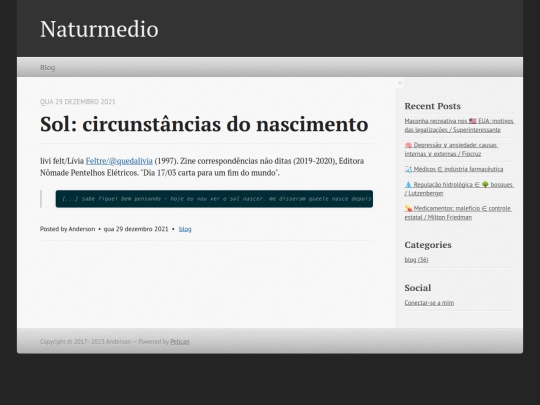Click the 'Social' heading
Screen dimensions: 540x405
418,288
